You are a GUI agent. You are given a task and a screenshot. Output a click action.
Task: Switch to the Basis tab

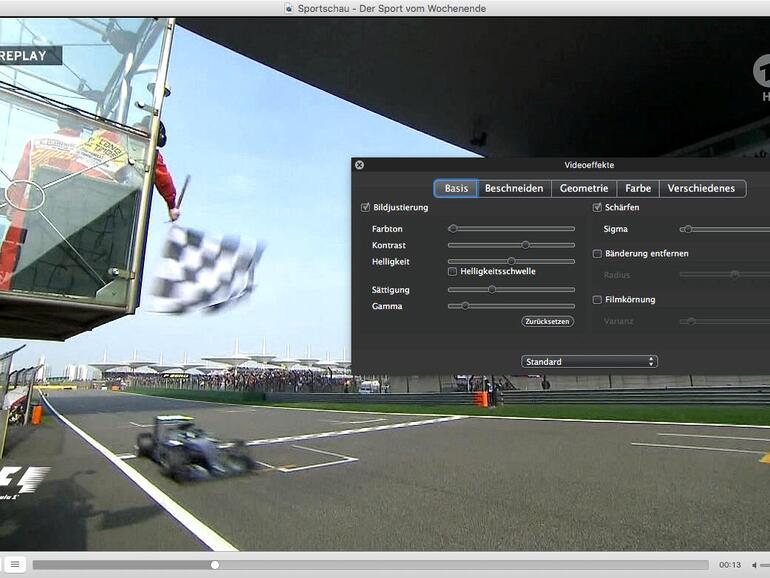click(x=456, y=188)
